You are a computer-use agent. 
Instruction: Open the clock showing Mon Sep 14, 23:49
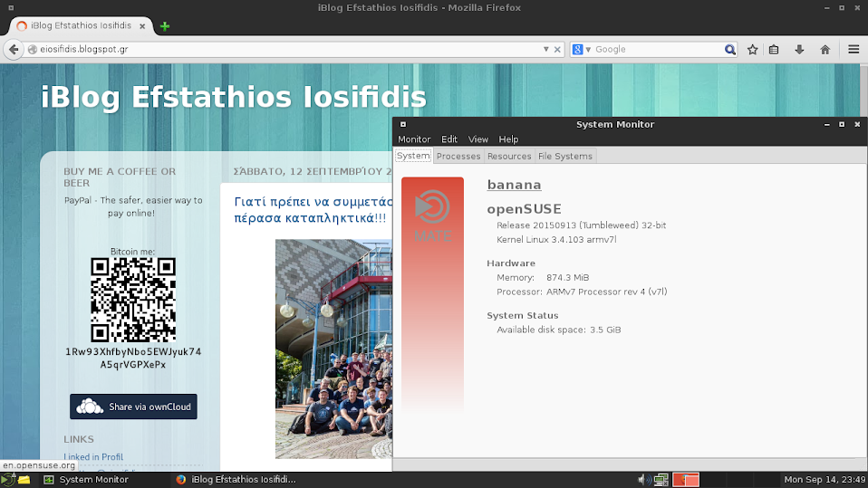(x=825, y=480)
